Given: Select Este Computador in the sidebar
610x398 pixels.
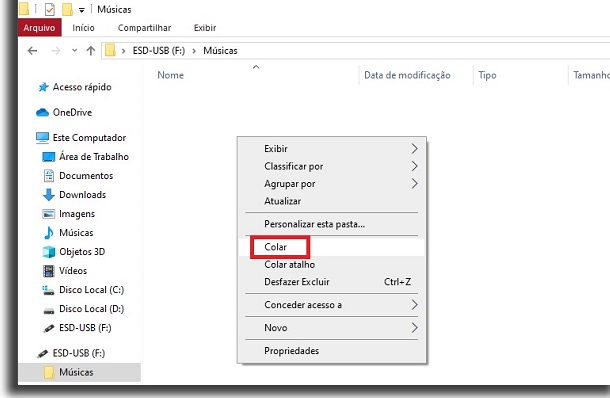Looking at the screenshot, I should (x=89, y=138).
